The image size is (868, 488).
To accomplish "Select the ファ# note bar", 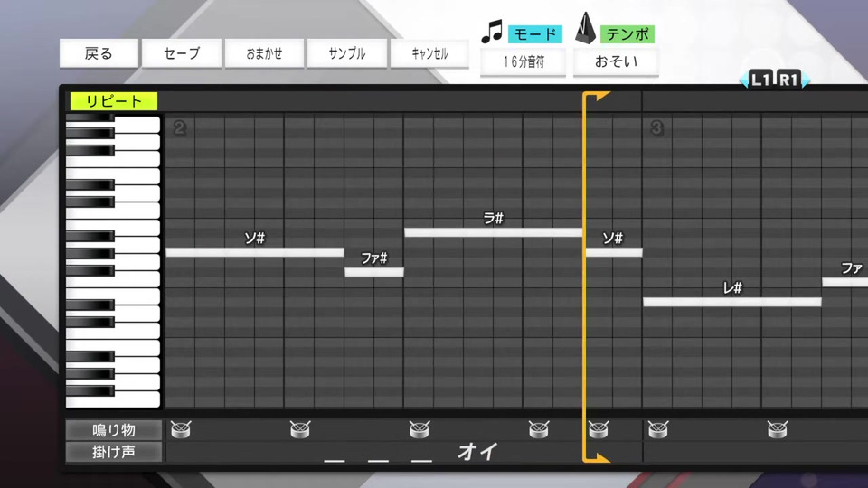I will click(x=374, y=272).
